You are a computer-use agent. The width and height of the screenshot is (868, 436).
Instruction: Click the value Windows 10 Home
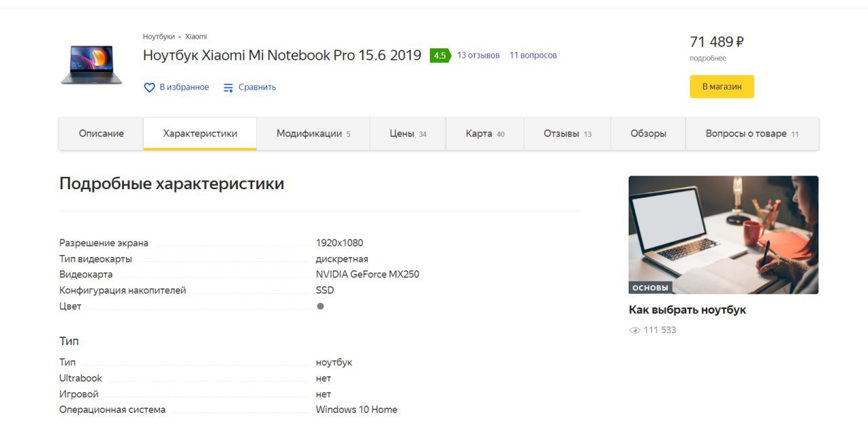coord(357,410)
